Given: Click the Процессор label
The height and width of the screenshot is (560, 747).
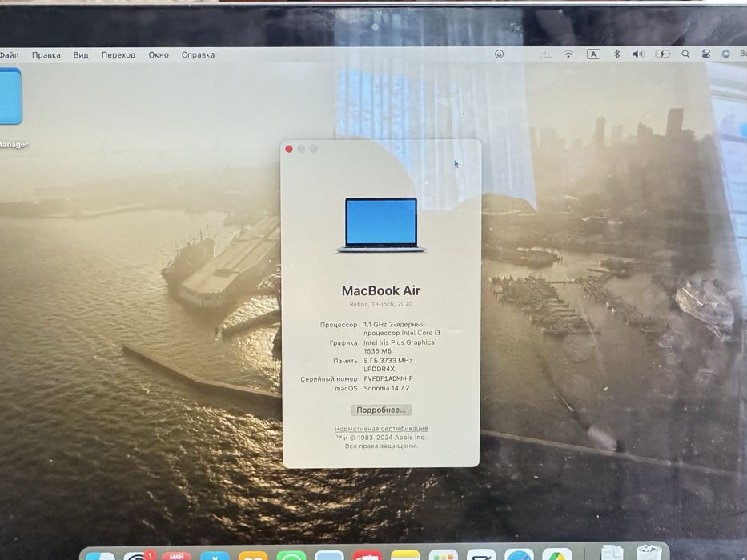Looking at the screenshot, I should click(x=339, y=325).
